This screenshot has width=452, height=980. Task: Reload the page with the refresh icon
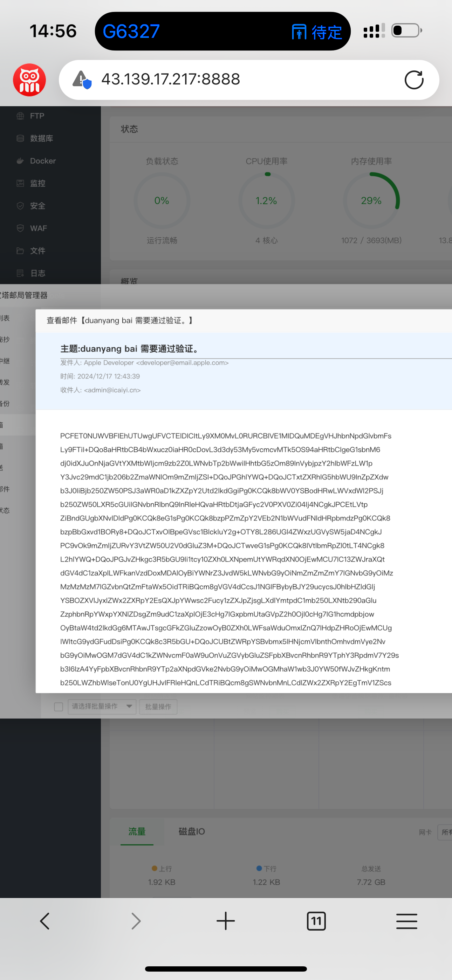(x=414, y=80)
